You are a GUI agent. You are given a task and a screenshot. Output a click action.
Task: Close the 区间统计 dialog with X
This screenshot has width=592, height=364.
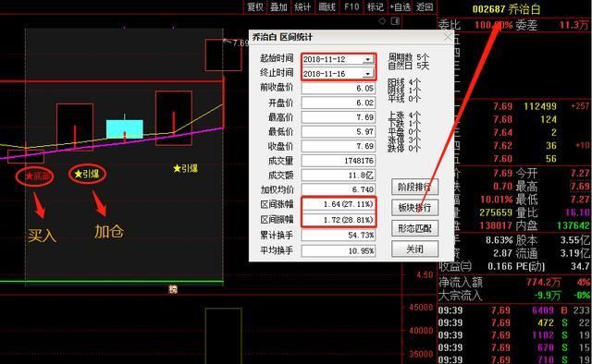[x=448, y=37]
